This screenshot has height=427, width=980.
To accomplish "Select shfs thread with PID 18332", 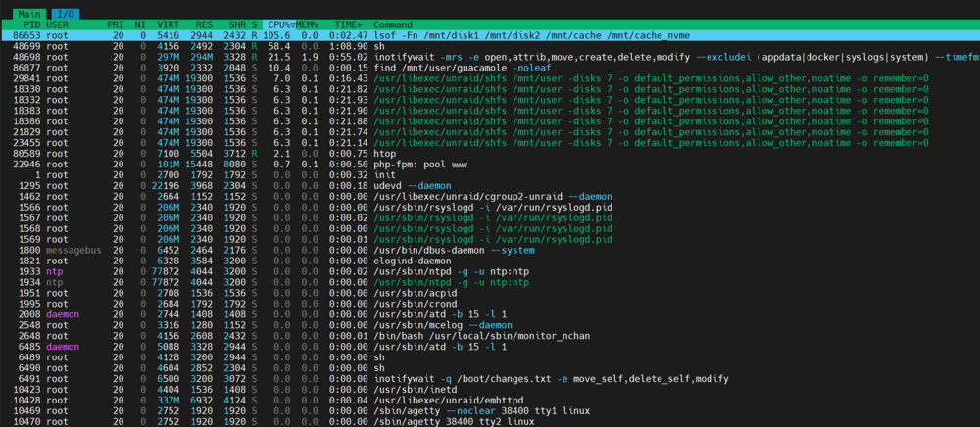I will 490,100.
